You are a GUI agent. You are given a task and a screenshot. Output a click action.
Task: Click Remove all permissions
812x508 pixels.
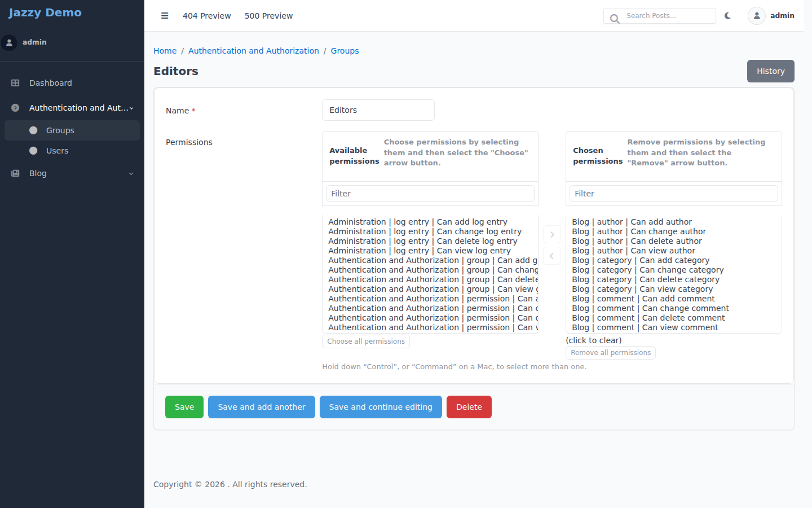coord(611,353)
